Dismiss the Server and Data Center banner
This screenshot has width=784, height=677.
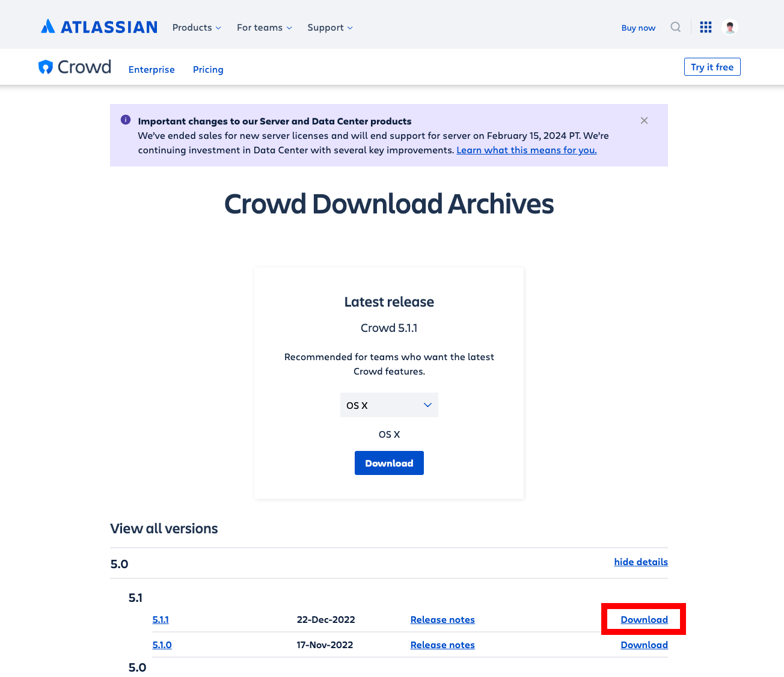(644, 120)
